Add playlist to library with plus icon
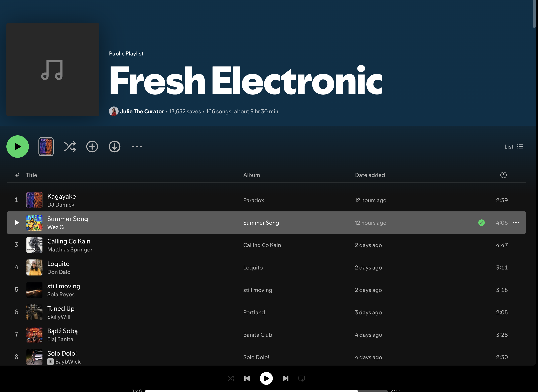This screenshot has width=538, height=392. [x=92, y=146]
